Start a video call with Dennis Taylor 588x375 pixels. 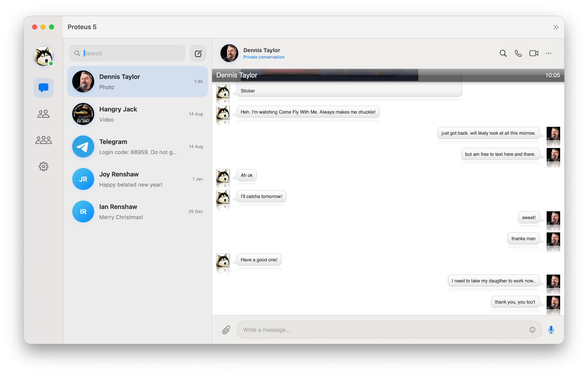tap(534, 53)
